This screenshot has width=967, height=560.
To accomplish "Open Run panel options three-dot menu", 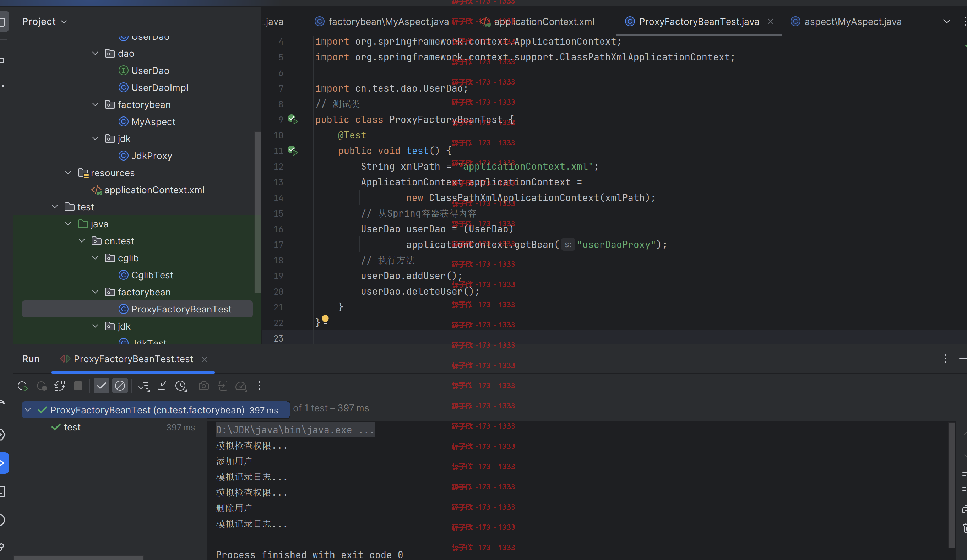I will [945, 359].
